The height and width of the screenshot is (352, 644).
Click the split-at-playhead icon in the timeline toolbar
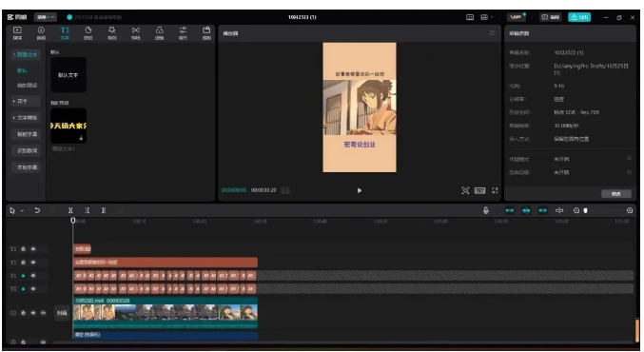70,210
